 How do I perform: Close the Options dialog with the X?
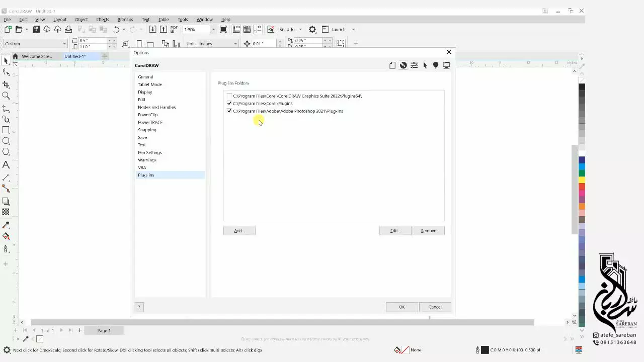pyautogui.click(x=449, y=52)
